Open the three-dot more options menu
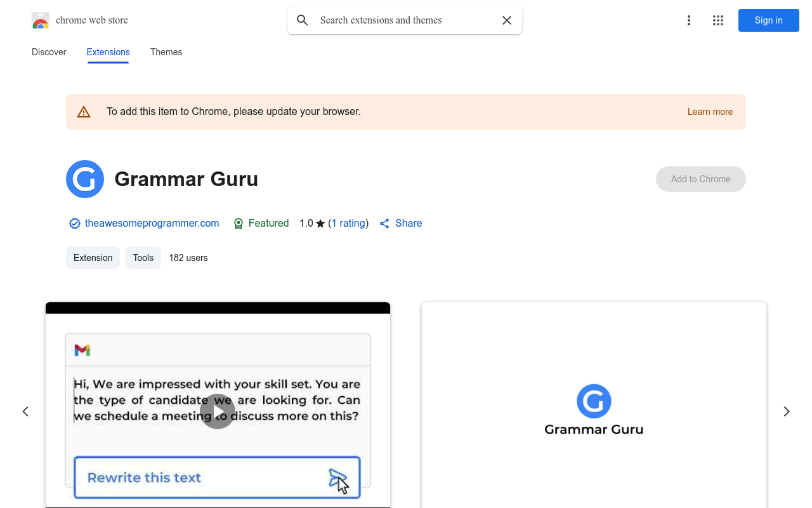The image size is (812, 508). 688,20
